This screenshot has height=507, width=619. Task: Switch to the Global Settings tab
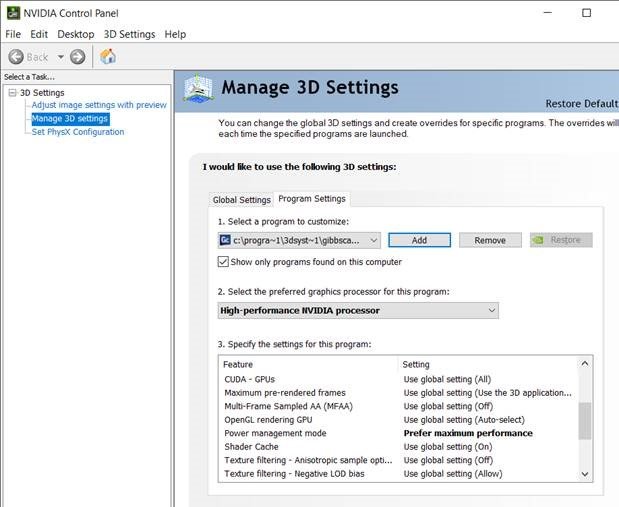(242, 200)
